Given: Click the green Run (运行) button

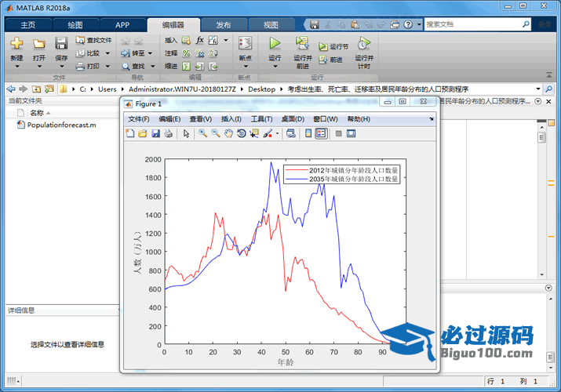Looking at the screenshot, I should click(275, 45).
